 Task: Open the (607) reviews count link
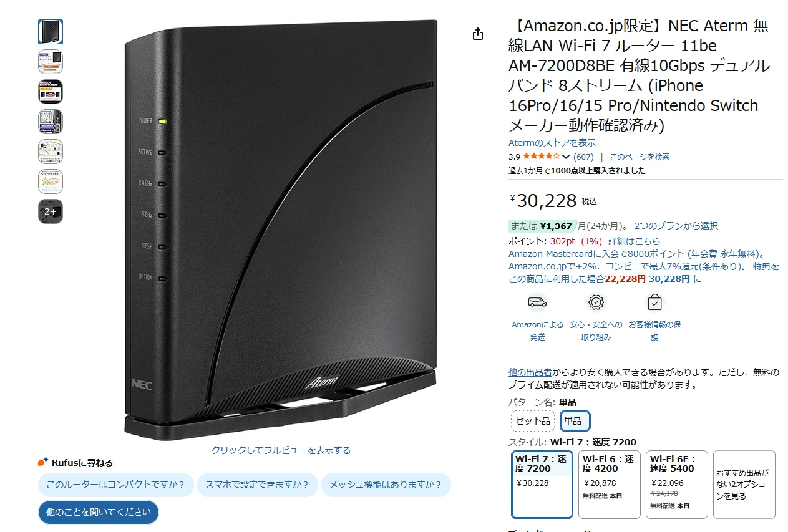click(x=583, y=157)
